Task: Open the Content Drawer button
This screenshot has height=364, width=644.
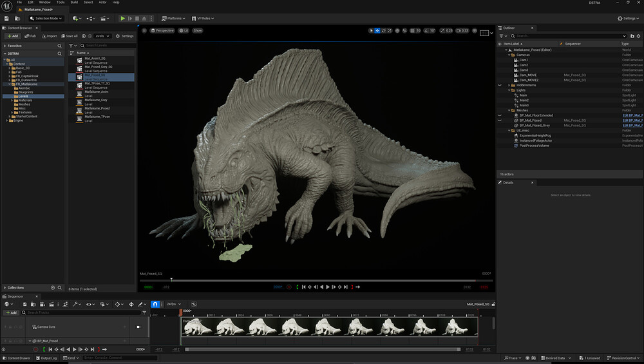Action: pyautogui.click(x=17, y=358)
